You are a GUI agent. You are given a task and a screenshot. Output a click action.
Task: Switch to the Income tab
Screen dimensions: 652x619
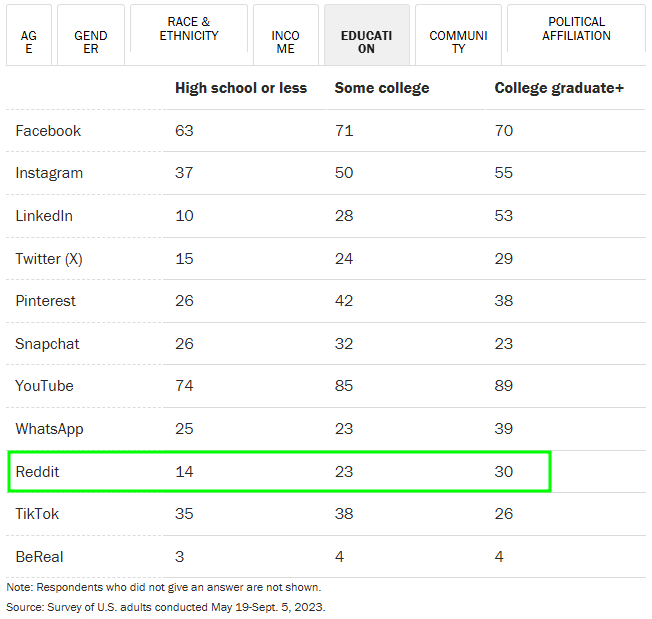click(285, 36)
